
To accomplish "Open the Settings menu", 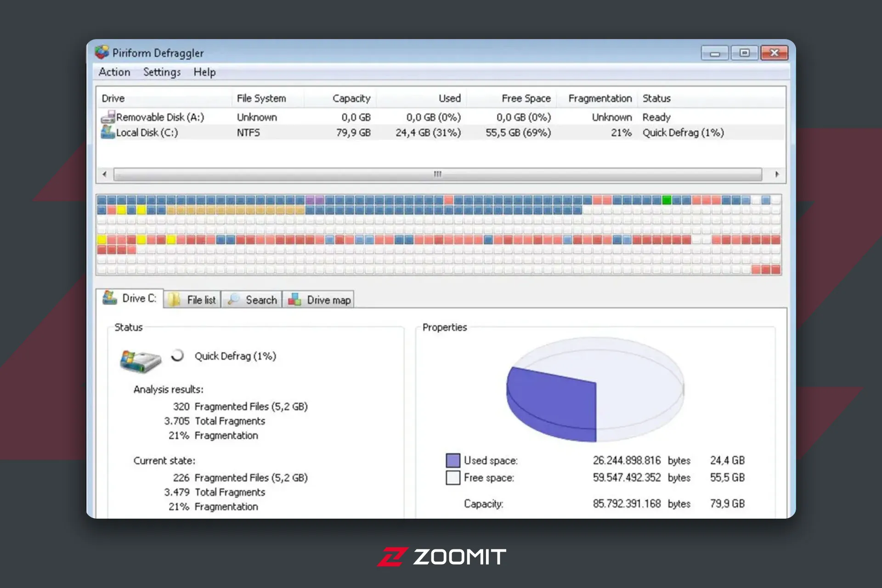I will 162,72.
